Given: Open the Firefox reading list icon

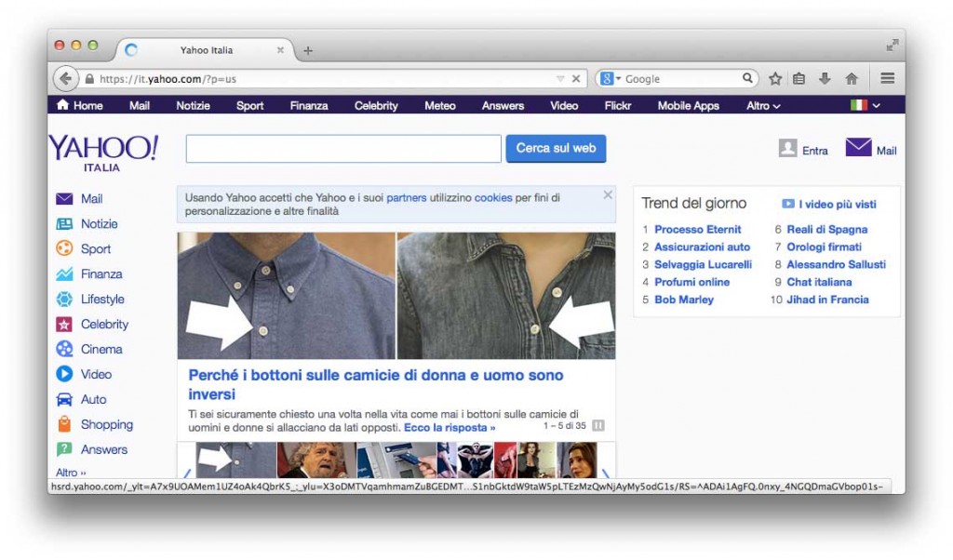Looking at the screenshot, I should 799,78.
